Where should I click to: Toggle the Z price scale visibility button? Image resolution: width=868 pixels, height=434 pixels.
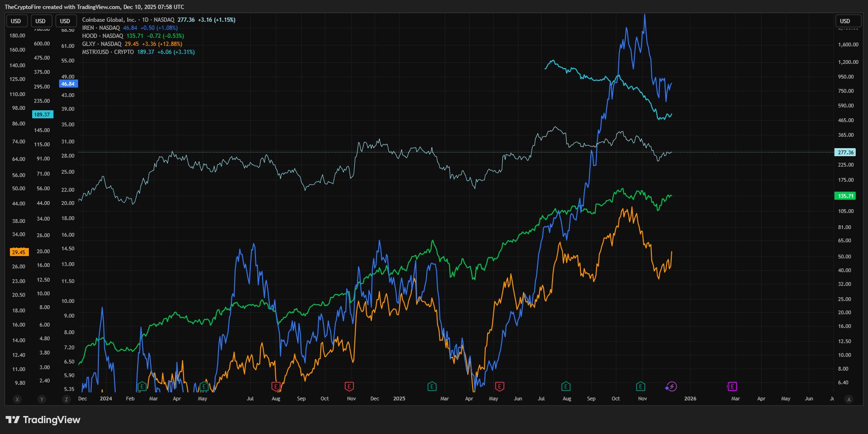[x=66, y=399]
